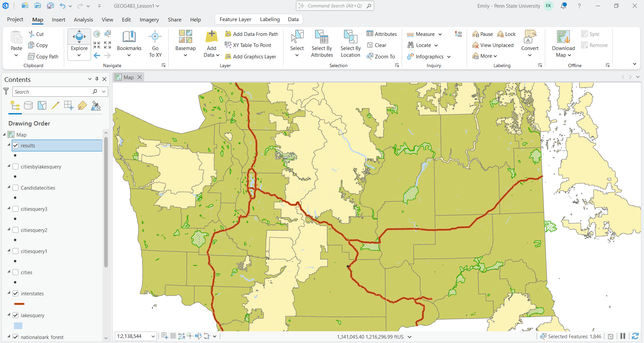The image size is (644, 343).
Task: Click Add Data From Path
Action: pyautogui.click(x=252, y=34)
